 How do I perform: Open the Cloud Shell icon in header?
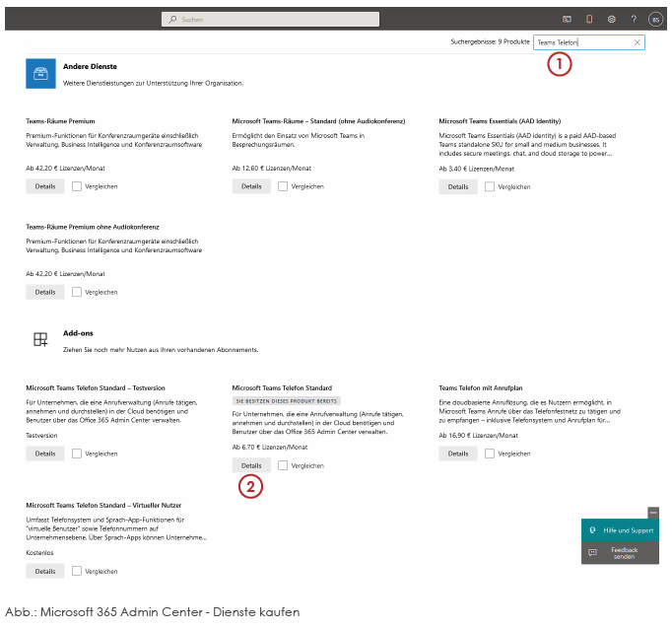[x=567, y=19]
